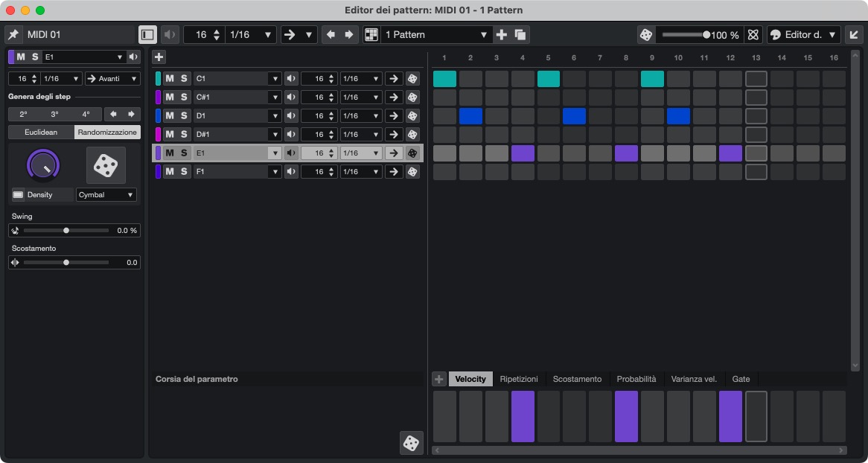Add a new drum lane with the plus icon
Screen dimensions: 868x463
click(x=159, y=57)
